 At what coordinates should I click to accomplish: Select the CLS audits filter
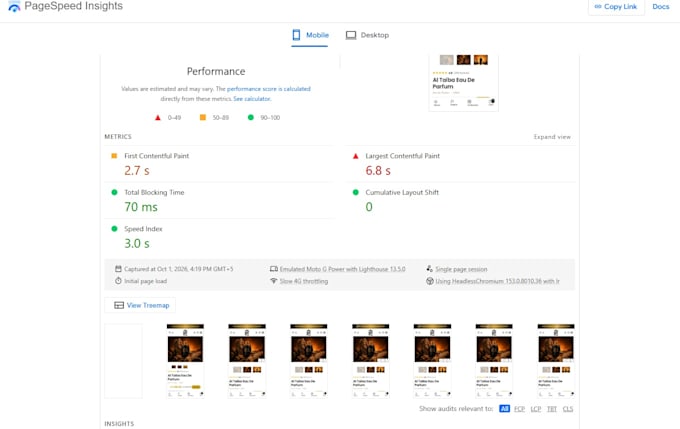click(x=568, y=409)
